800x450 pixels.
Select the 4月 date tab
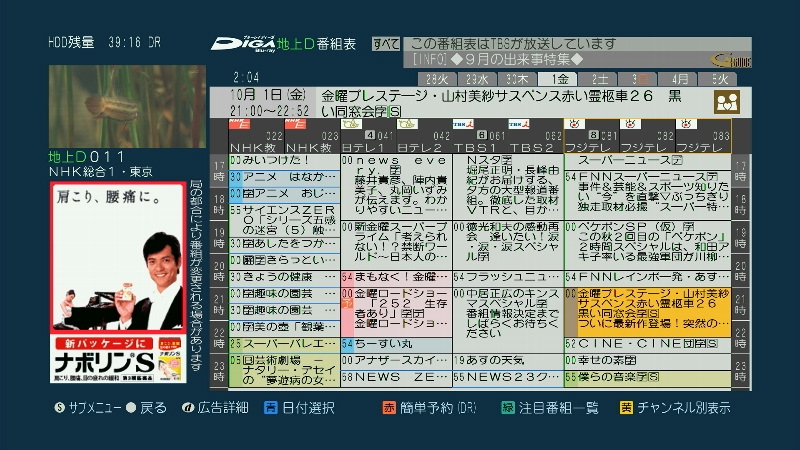tap(678, 80)
